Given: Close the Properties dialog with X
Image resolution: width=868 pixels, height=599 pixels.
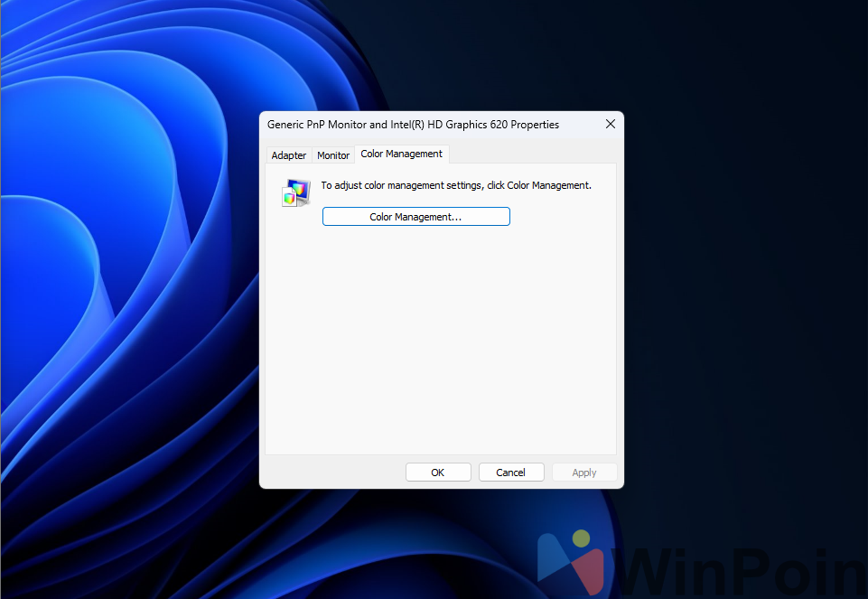Looking at the screenshot, I should (611, 124).
